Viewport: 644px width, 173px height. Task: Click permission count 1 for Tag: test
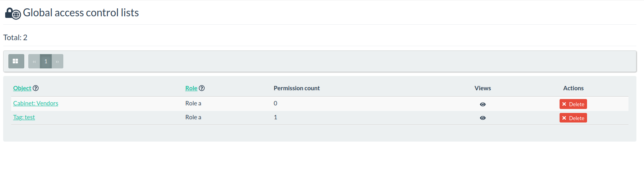[x=275, y=117]
